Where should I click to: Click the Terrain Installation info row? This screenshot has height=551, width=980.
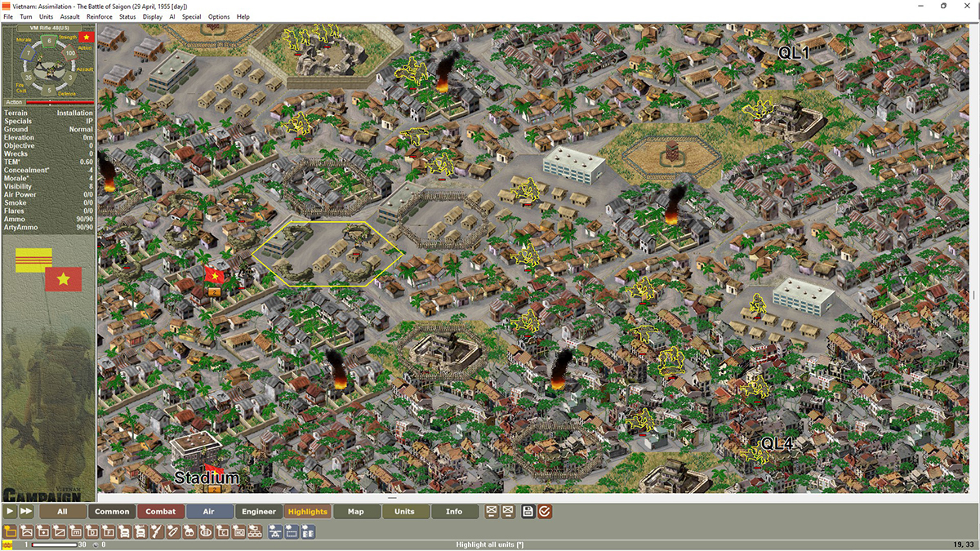coord(49,113)
